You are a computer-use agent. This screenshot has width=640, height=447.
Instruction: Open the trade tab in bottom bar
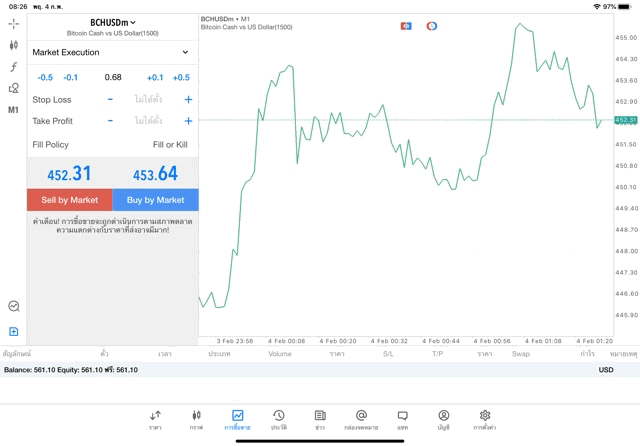click(x=238, y=420)
